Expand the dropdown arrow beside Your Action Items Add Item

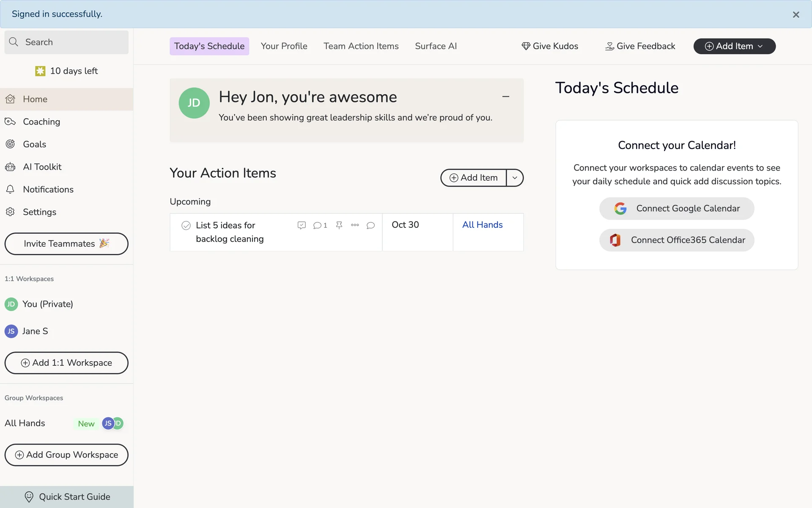[x=515, y=178]
